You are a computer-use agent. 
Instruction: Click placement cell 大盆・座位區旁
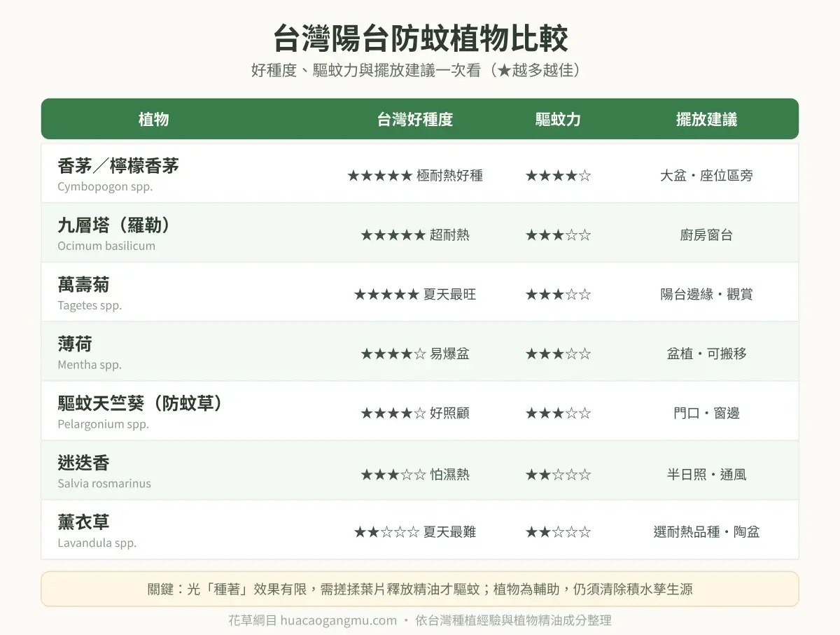(706, 176)
